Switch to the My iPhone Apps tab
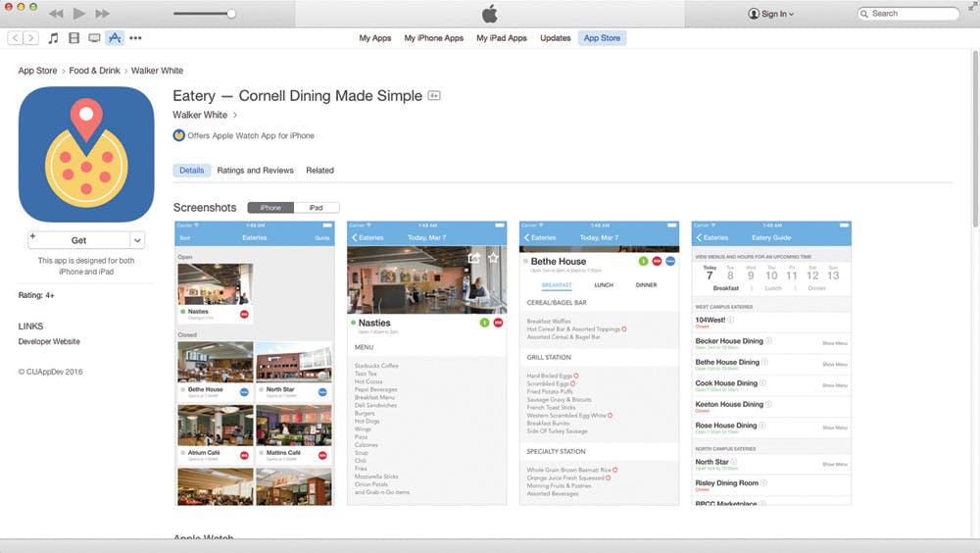Viewport: 980px width, 553px height. [x=434, y=38]
